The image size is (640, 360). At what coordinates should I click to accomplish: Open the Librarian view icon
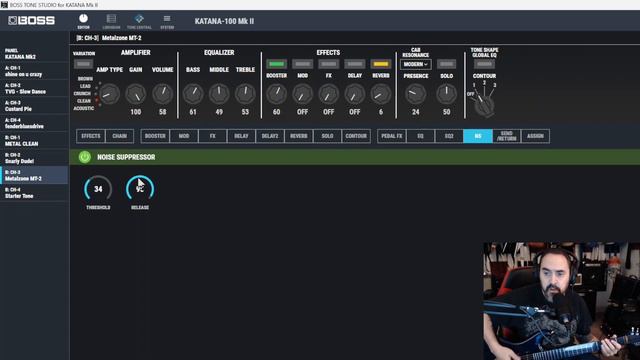(x=111, y=21)
